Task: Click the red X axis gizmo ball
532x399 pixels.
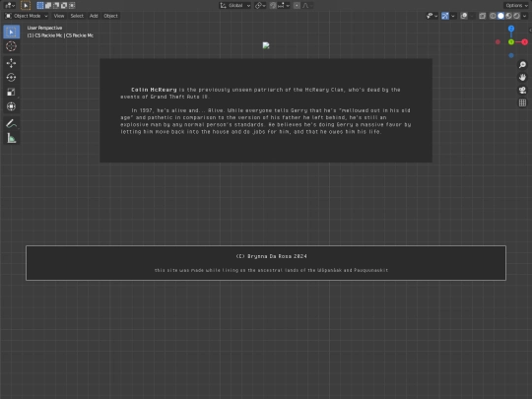Action: (524, 42)
